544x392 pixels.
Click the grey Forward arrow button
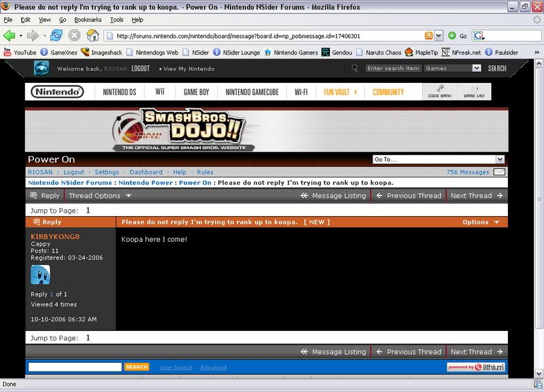(x=33, y=35)
